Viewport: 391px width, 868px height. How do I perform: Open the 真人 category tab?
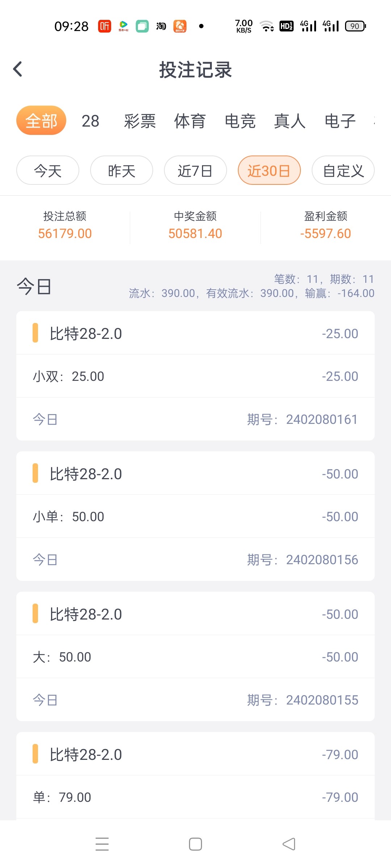pos(290,121)
